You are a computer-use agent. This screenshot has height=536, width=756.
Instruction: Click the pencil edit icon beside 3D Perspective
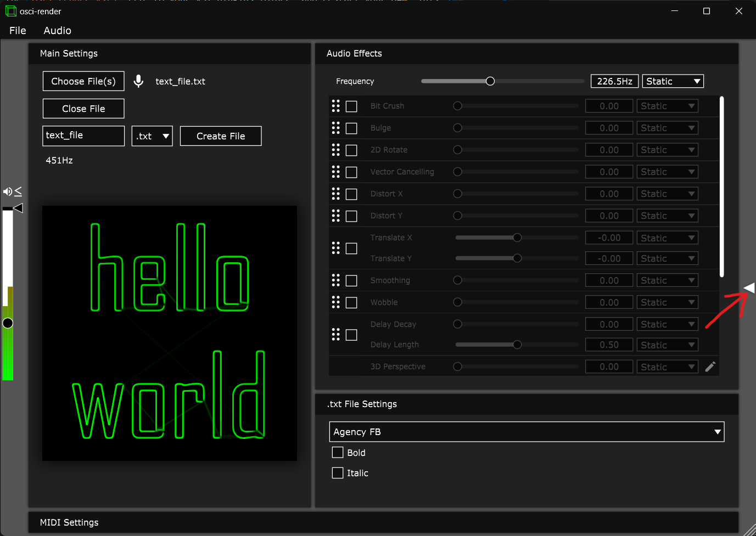(710, 366)
